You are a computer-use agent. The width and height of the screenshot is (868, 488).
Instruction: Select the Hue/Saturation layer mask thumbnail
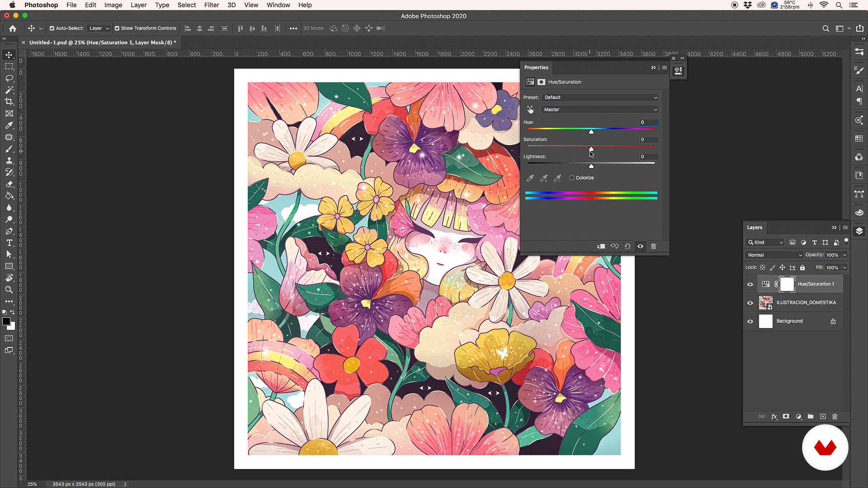(x=787, y=284)
